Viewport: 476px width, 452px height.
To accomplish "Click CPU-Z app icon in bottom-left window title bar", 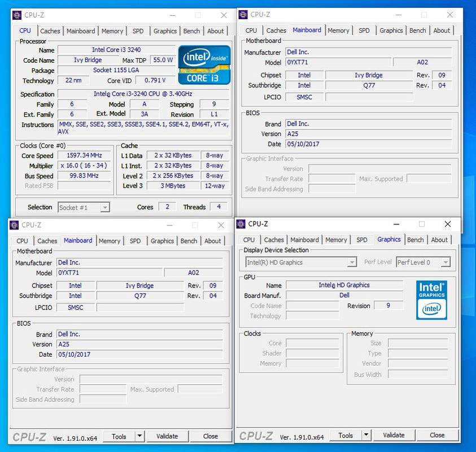I will tap(14, 225).
